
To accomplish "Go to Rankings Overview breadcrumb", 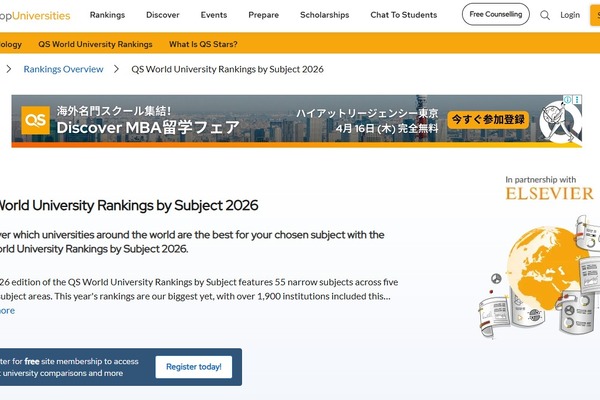I will [64, 69].
